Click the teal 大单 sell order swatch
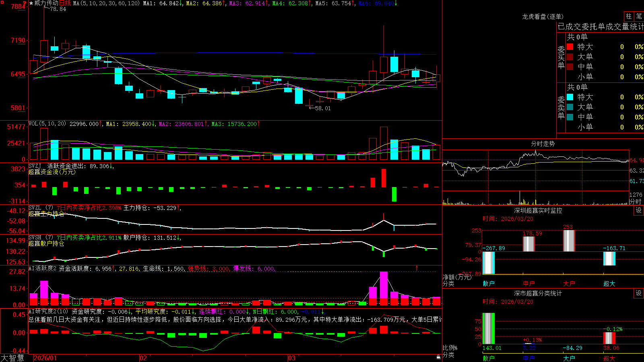 coord(570,107)
